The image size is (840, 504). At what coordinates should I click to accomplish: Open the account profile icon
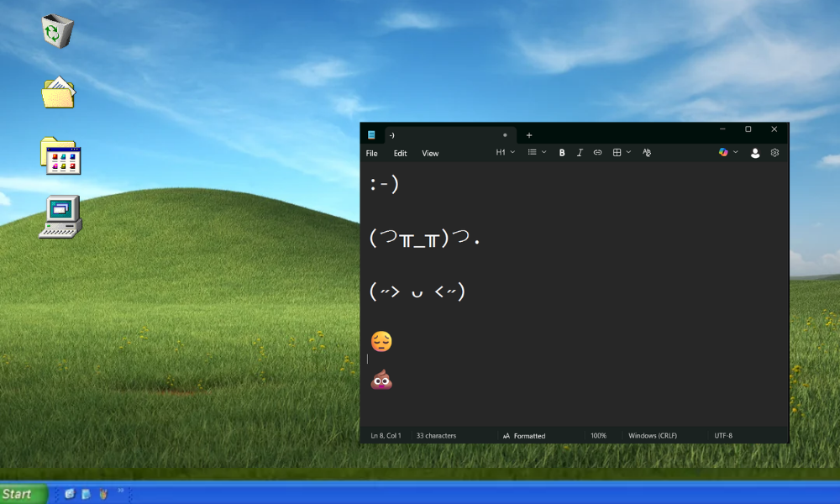[x=755, y=153]
